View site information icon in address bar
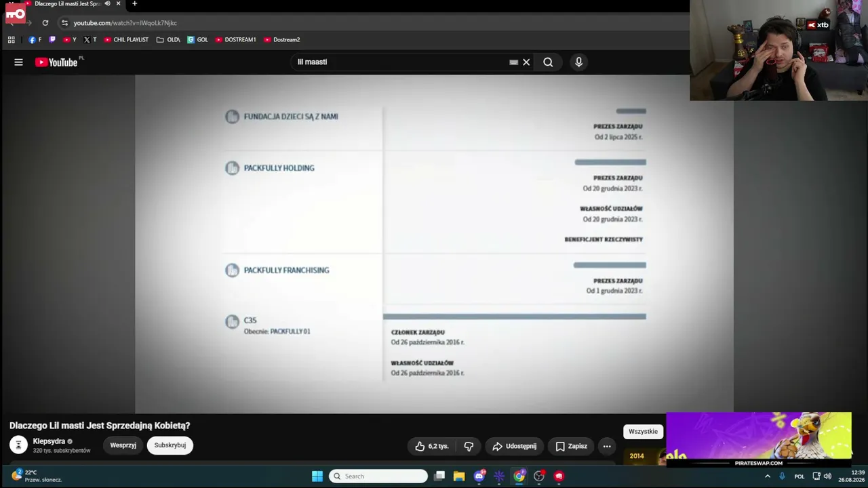 pos(64,23)
